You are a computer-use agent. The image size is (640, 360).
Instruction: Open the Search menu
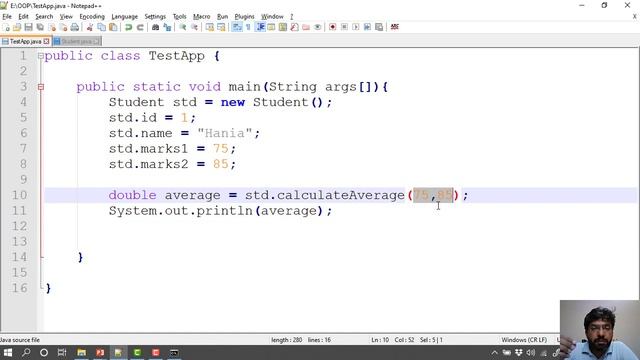pos(44,17)
